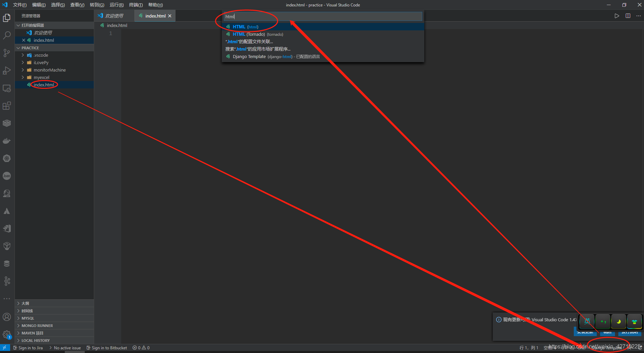Expand the monitorMachine folder

tap(54, 70)
